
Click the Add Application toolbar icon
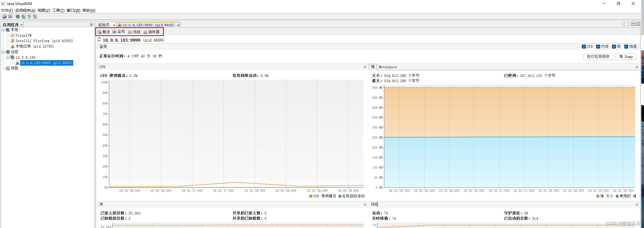[x=35, y=17]
